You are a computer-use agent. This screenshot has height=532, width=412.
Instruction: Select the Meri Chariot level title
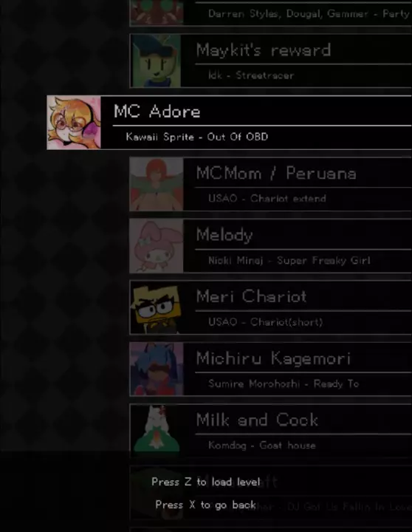tap(251, 296)
